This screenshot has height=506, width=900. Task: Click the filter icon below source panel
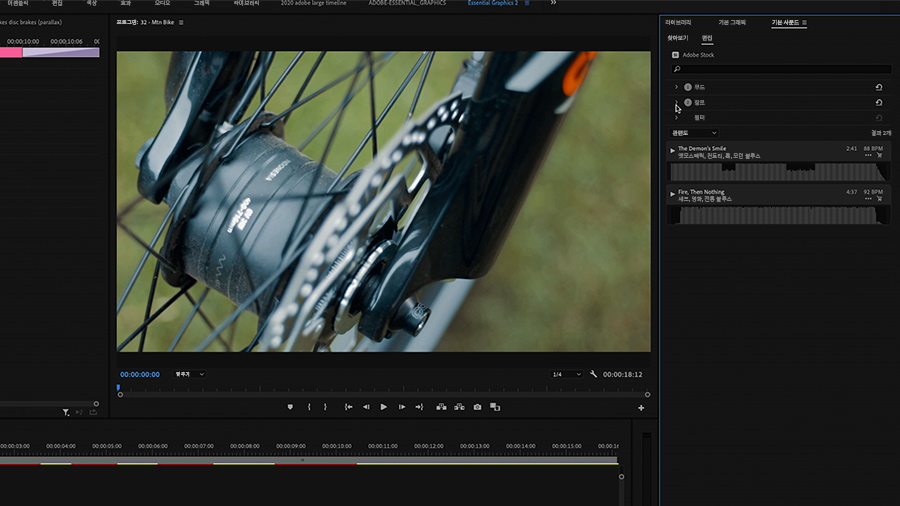(65, 412)
